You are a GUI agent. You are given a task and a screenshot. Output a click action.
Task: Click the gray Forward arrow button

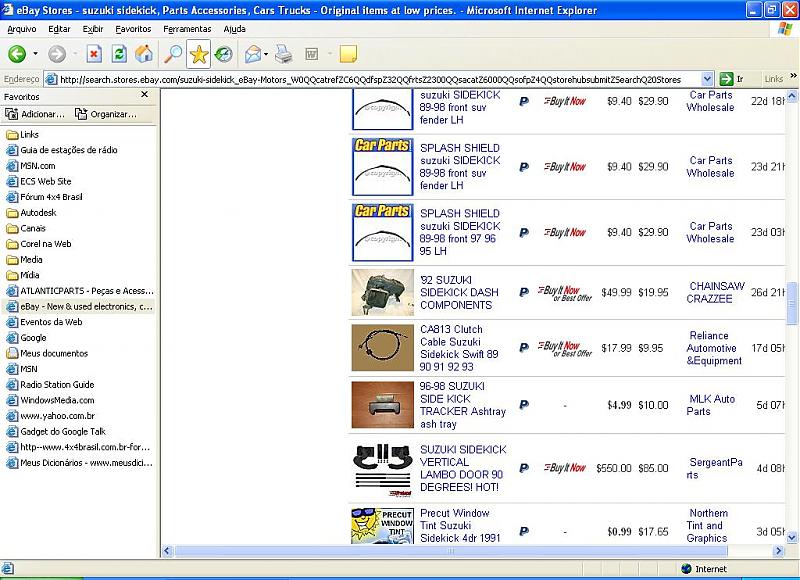coord(57,54)
